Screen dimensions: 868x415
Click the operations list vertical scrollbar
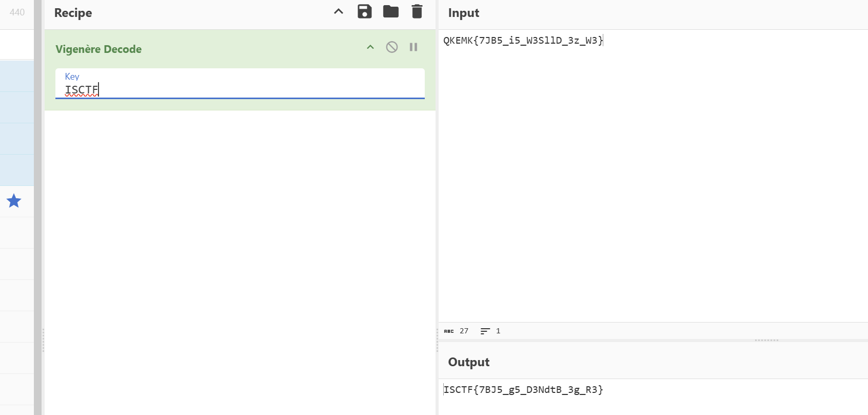pyautogui.click(x=37, y=205)
